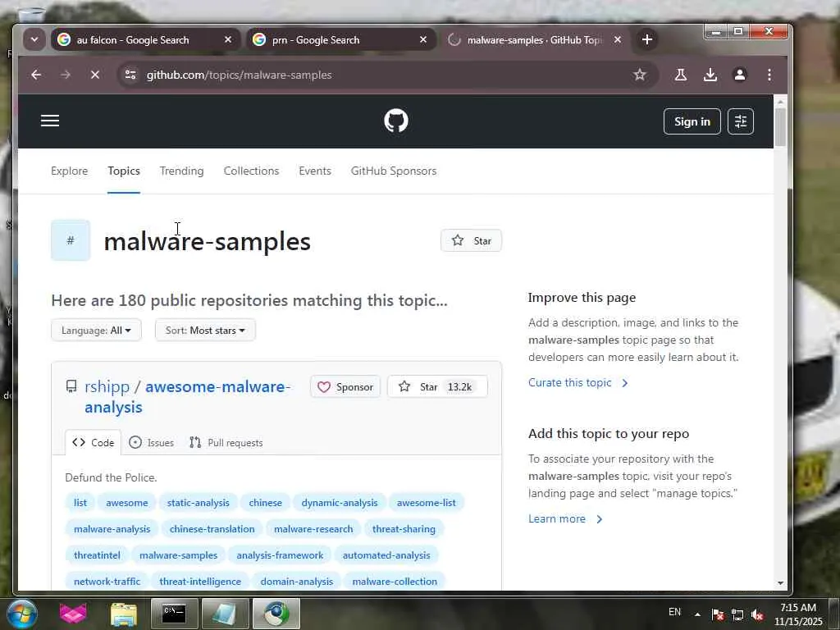The height and width of the screenshot is (630, 840).
Task: Click the 13.2k star count
Action: pos(459,387)
